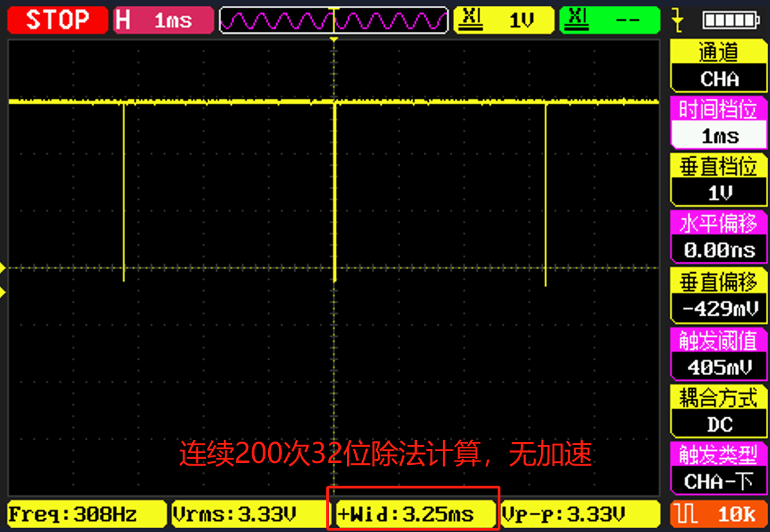This screenshot has height=532, width=770.
Task: Select the H 1ms horizontal timebase indicator
Action: (164, 20)
